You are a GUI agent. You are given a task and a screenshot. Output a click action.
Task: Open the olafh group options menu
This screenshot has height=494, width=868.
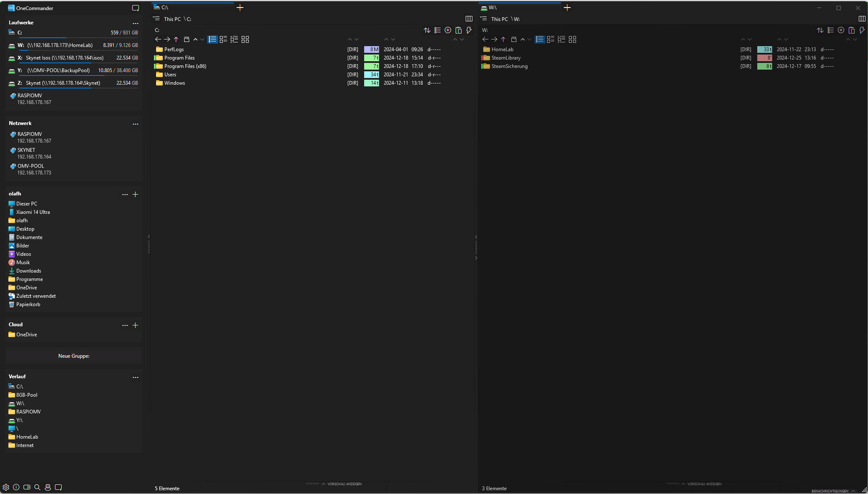pyautogui.click(x=125, y=195)
